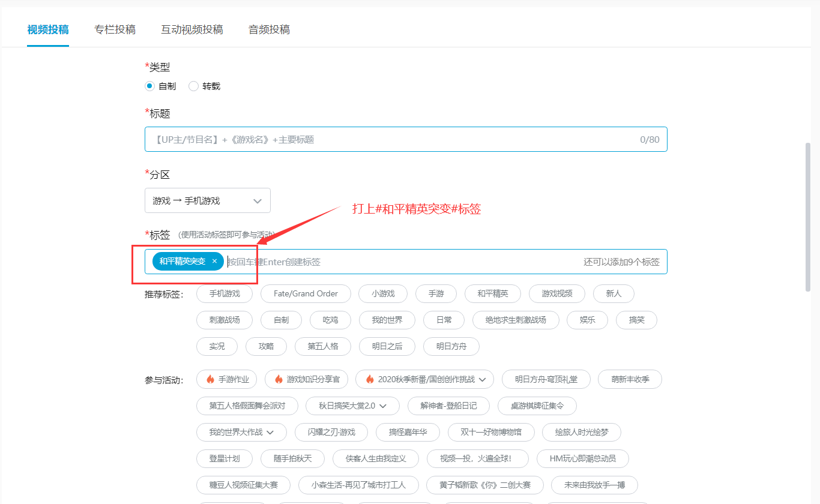Add the recommended tag Fate/Grand Order
The height and width of the screenshot is (504, 820).
click(306, 293)
